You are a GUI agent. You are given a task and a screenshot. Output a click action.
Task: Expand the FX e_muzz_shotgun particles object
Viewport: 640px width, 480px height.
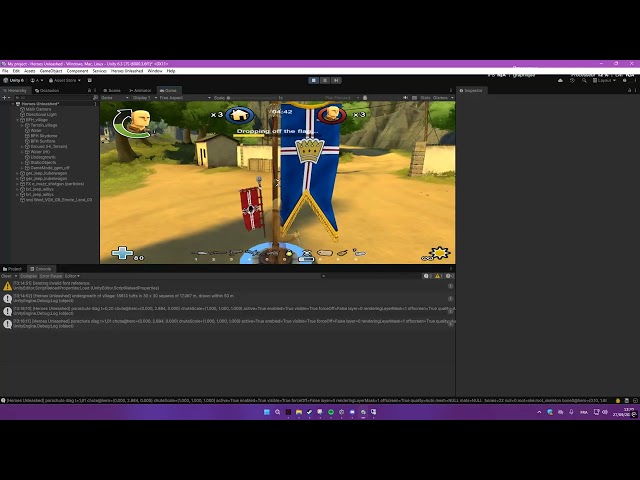coord(18,184)
